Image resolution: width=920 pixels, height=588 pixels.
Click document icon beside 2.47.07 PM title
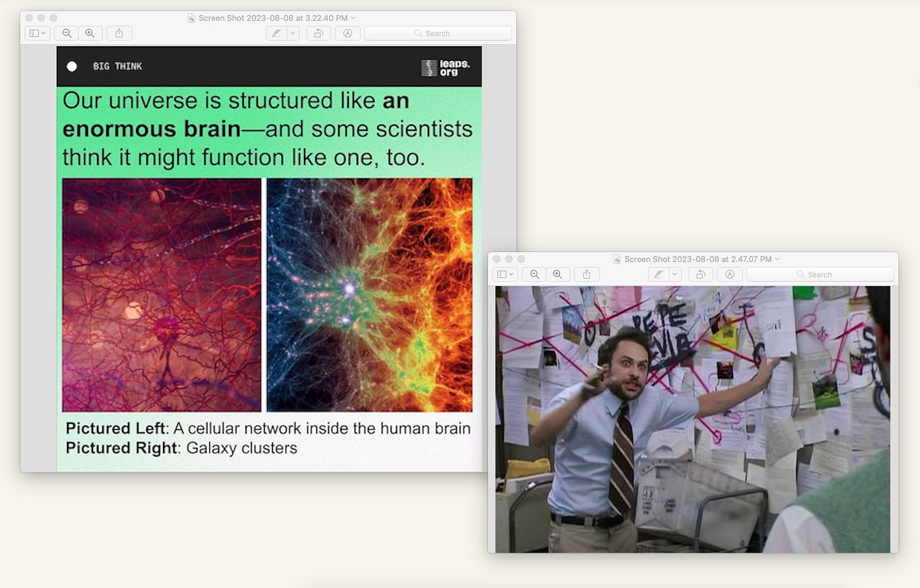click(617, 260)
